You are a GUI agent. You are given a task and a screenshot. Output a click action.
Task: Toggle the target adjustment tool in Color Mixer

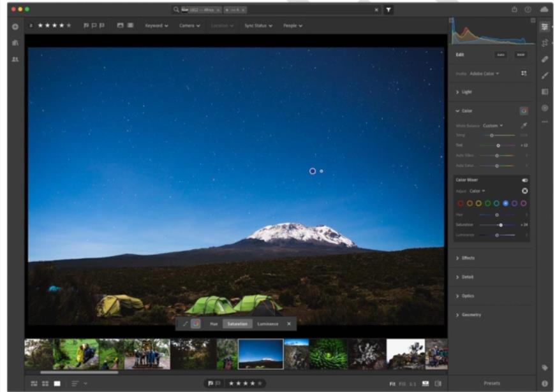(524, 191)
